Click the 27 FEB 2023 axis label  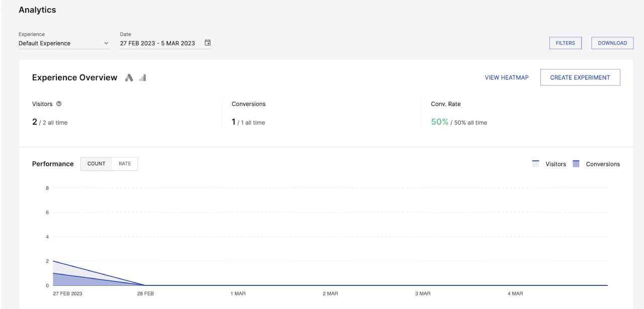click(67, 293)
